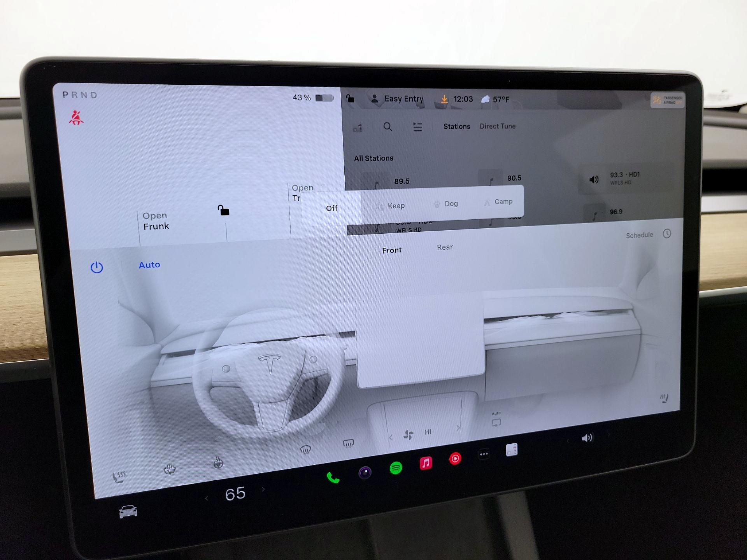Image resolution: width=747 pixels, height=560 pixels.
Task: Switch to Front climate tab
Action: [392, 250]
